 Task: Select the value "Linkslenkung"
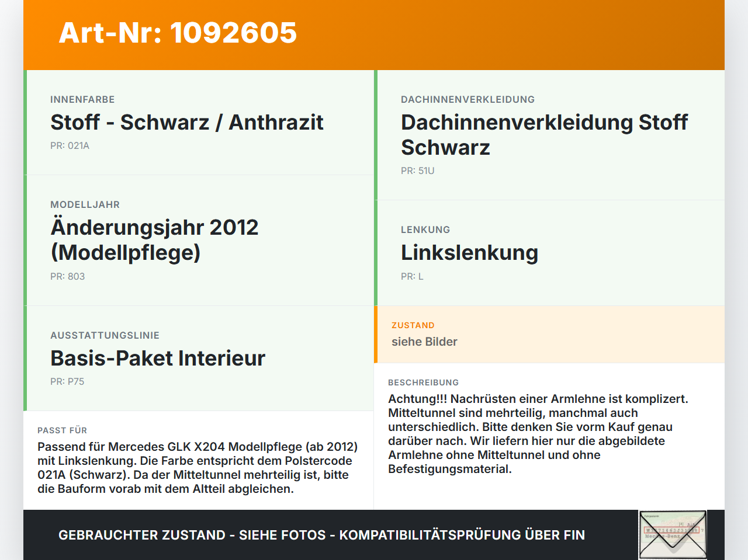pyautogui.click(x=469, y=252)
